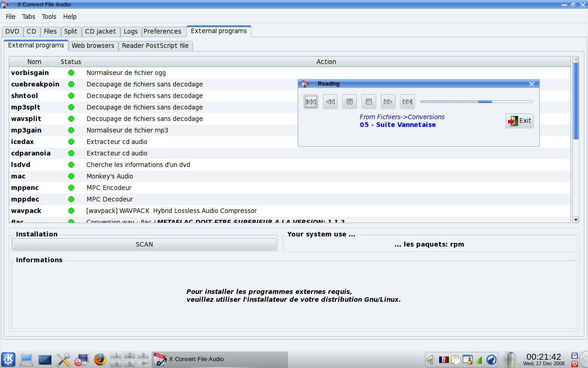Select the mp3splt row name

(26, 107)
